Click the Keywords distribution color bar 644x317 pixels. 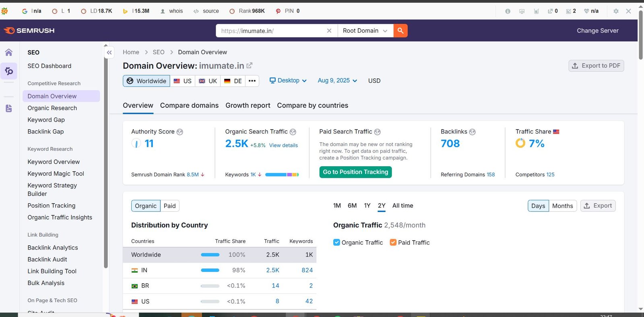click(x=282, y=175)
